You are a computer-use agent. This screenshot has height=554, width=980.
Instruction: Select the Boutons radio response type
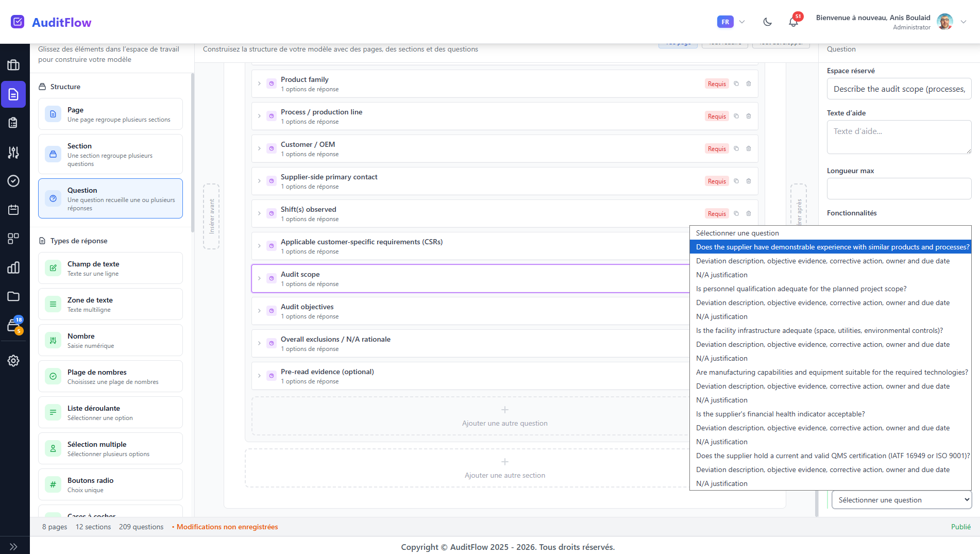click(x=110, y=484)
